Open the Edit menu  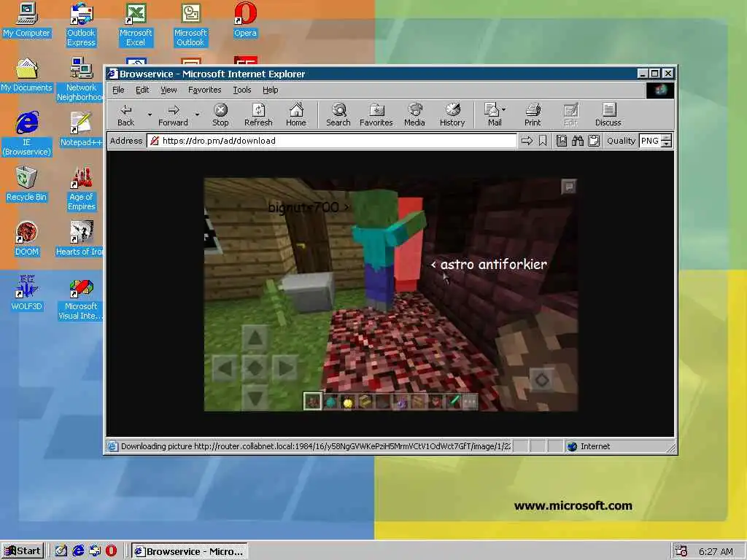tap(142, 90)
